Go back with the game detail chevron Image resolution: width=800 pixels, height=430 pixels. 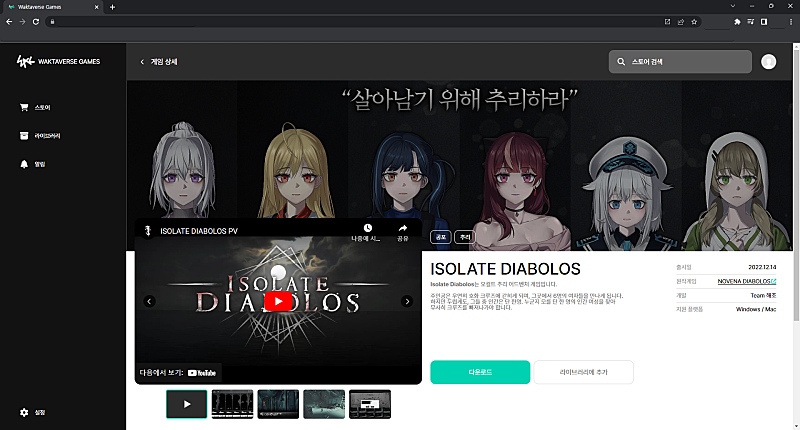(142, 62)
